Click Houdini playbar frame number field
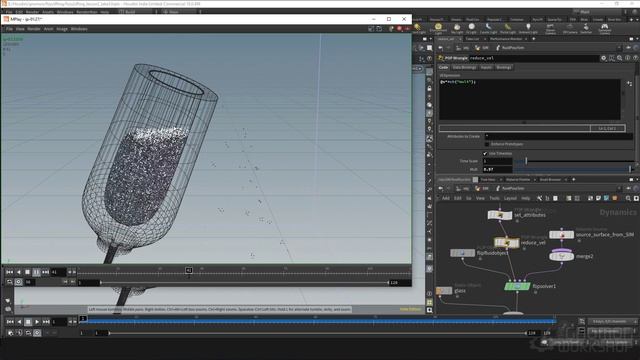 click(x=59, y=322)
